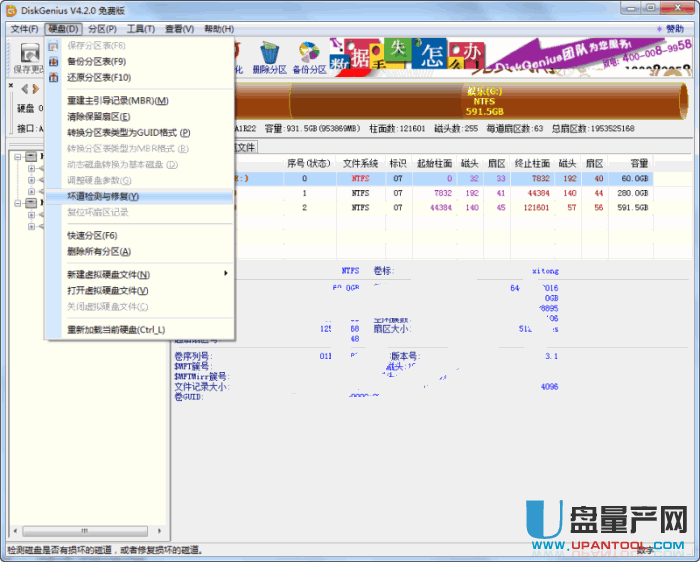The height and width of the screenshot is (562, 700).
Task: Open the 工具(T) menu
Action: point(141,29)
